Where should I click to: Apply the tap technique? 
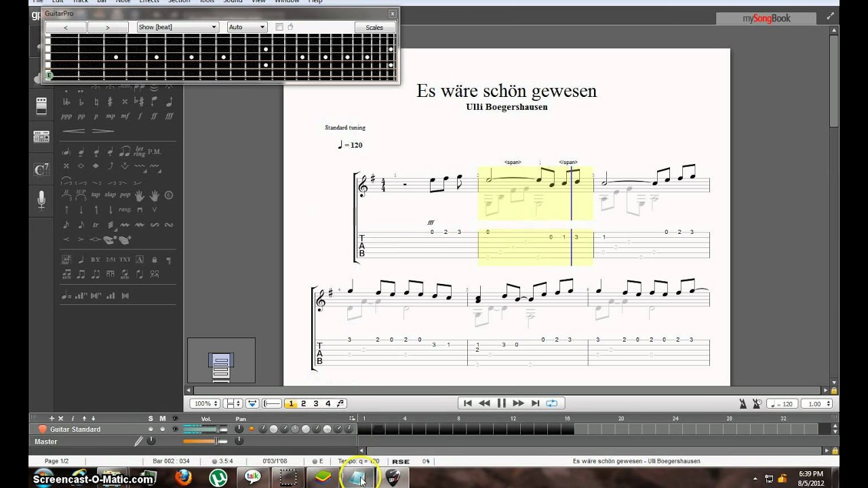coord(96,194)
